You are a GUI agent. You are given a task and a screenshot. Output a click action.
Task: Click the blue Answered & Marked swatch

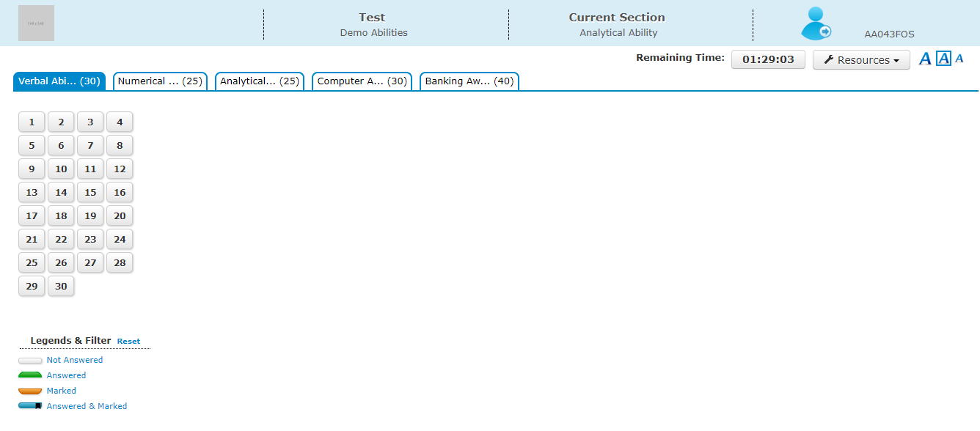coord(30,406)
